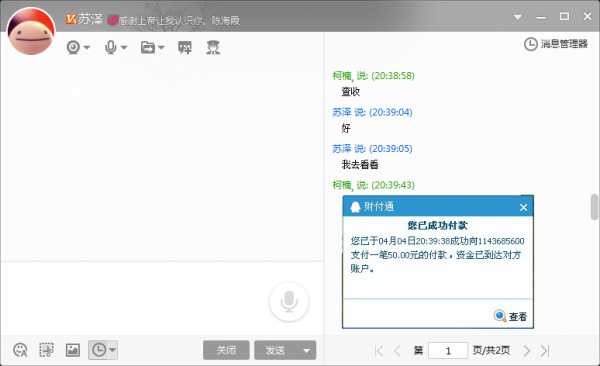
Task: Start a voice call with microphone icon
Action: click(111, 48)
